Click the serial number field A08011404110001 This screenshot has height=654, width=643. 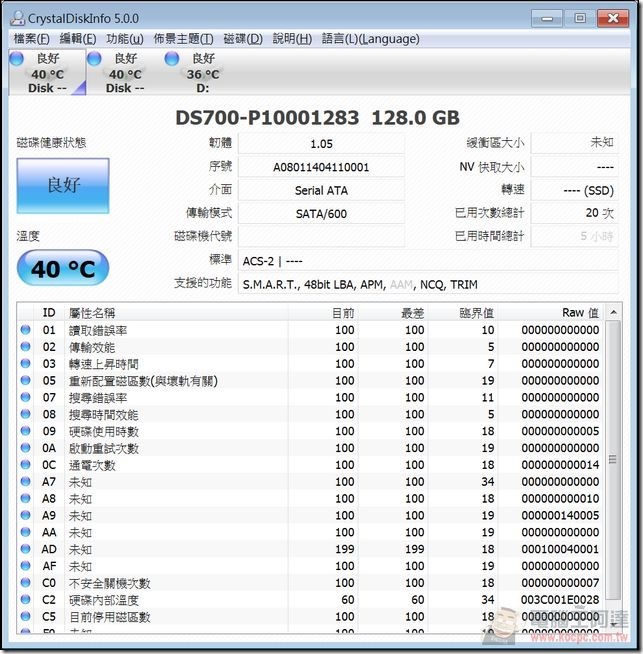point(321,167)
